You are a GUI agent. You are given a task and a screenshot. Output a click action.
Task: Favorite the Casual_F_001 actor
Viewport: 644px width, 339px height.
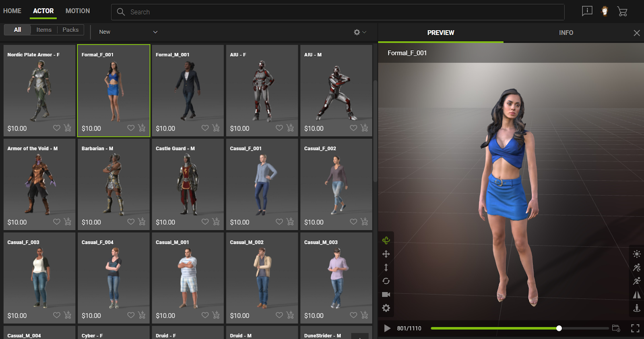pyautogui.click(x=279, y=221)
